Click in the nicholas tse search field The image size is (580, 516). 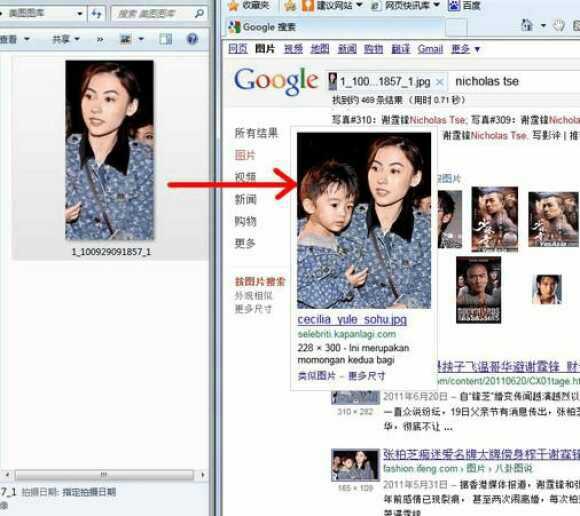[515, 82]
